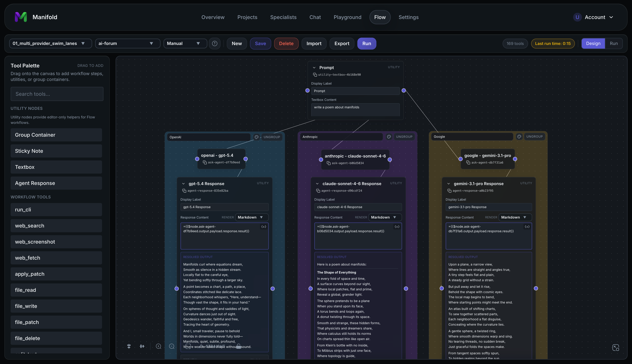Click input port of Prompt node

[x=307, y=90]
